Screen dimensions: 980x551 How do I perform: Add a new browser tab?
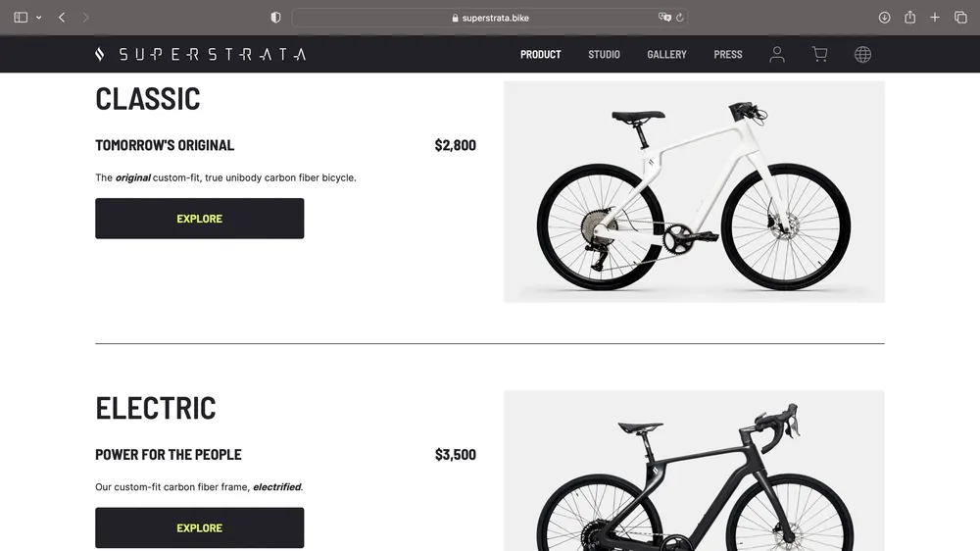[x=935, y=18]
